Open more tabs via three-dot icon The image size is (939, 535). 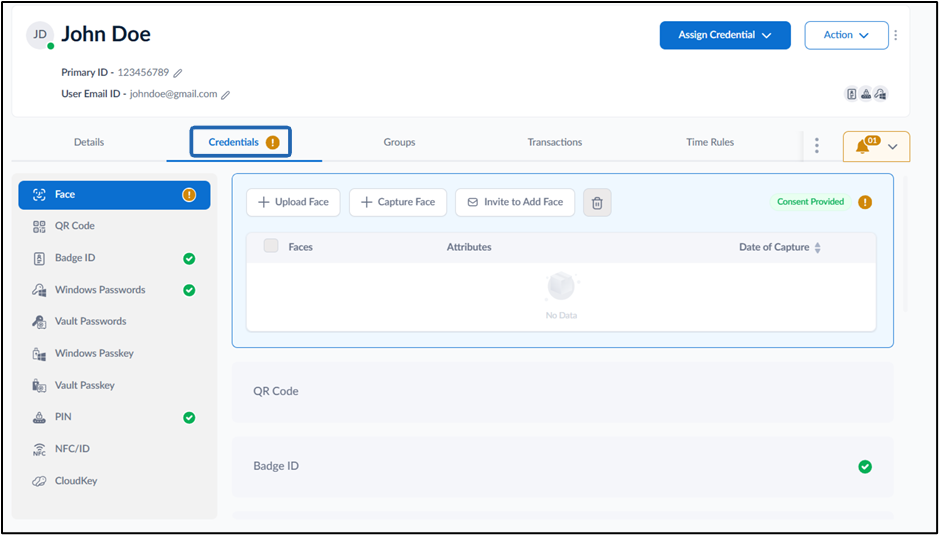point(817,146)
